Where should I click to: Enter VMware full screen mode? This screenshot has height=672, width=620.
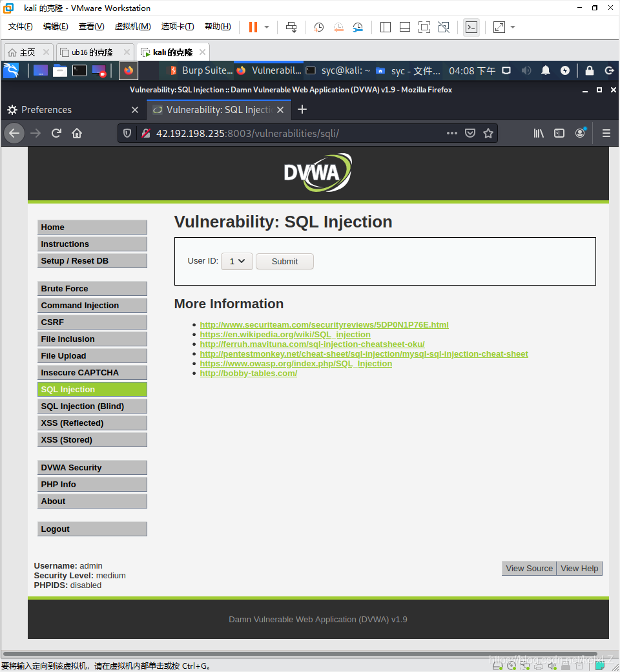[424, 27]
